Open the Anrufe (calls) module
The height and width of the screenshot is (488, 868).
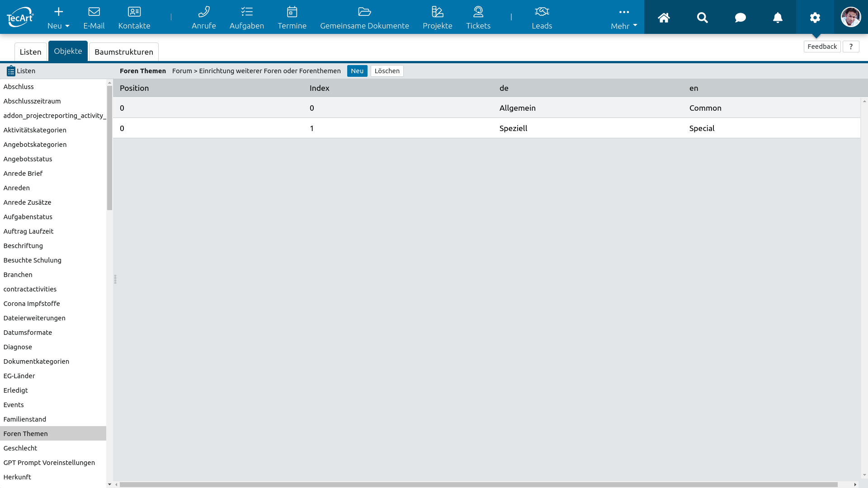point(204,17)
